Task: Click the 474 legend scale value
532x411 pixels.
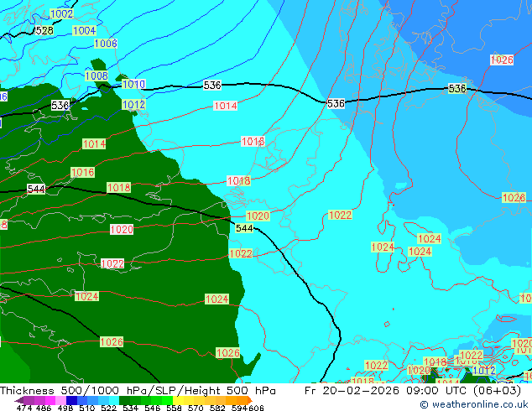Action: coord(23,408)
